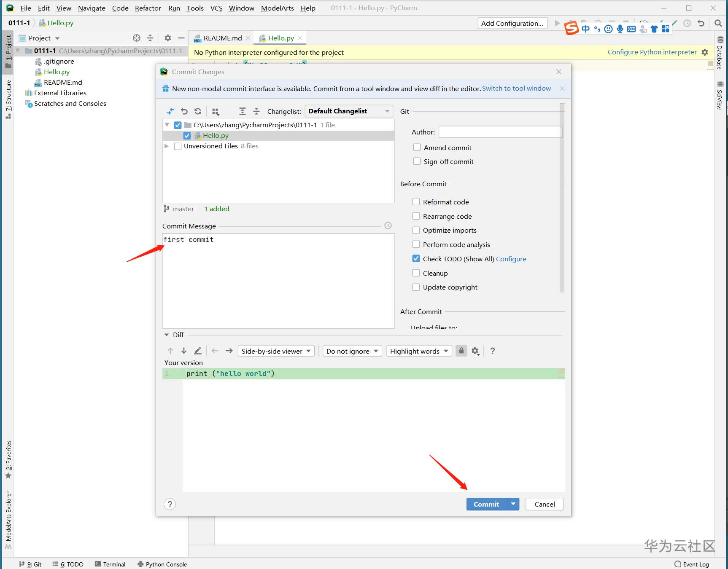Open the Configure link beside Check TODO
This screenshot has width=728, height=569.
pos(511,259)
